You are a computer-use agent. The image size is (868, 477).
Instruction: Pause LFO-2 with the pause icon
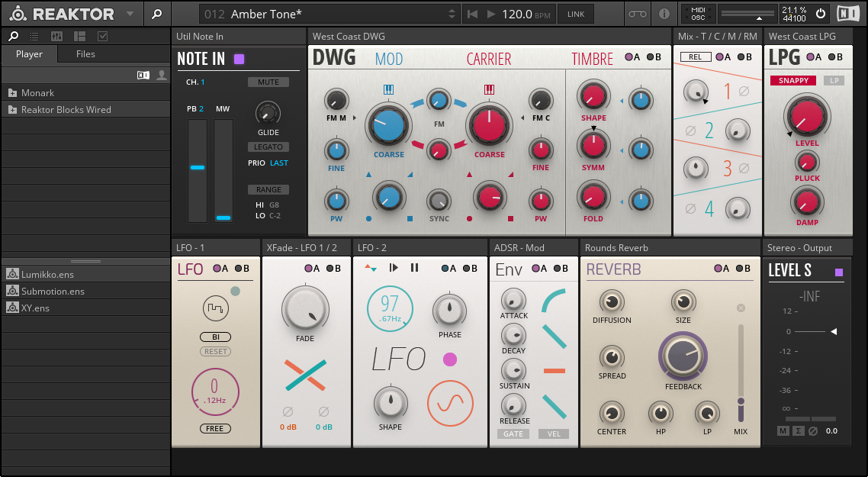415,268
